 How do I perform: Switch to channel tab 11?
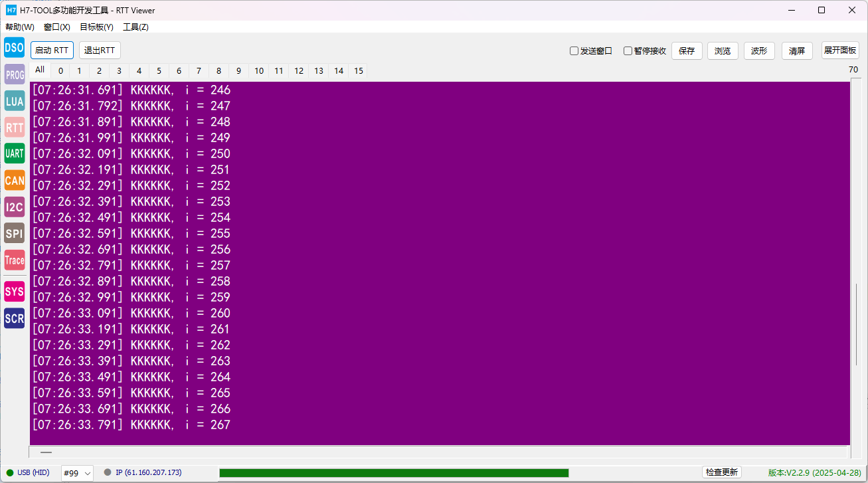tap(279, 71)
